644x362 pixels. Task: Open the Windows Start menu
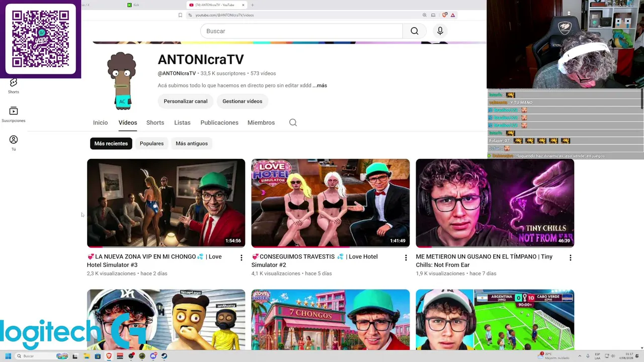(x=8, y=356)
